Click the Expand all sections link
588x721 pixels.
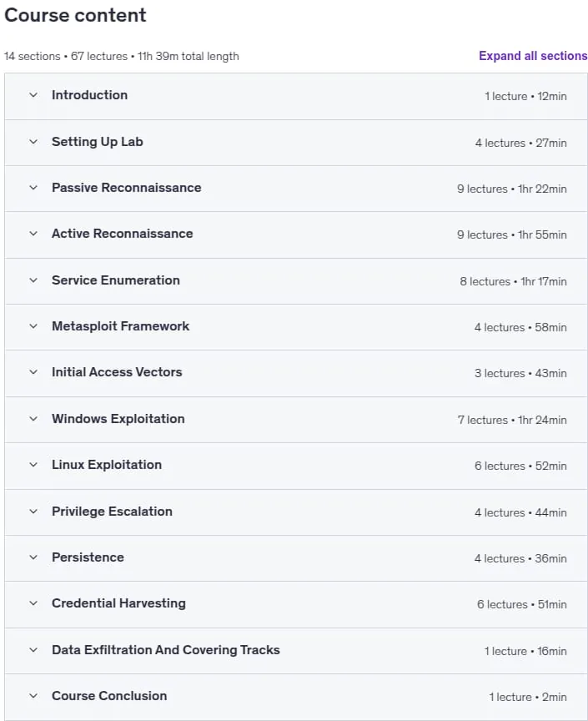533,56
